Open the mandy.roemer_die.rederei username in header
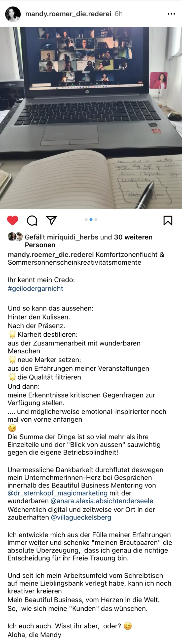Screen dimensions: 182x644 click(x=68, y=14)
